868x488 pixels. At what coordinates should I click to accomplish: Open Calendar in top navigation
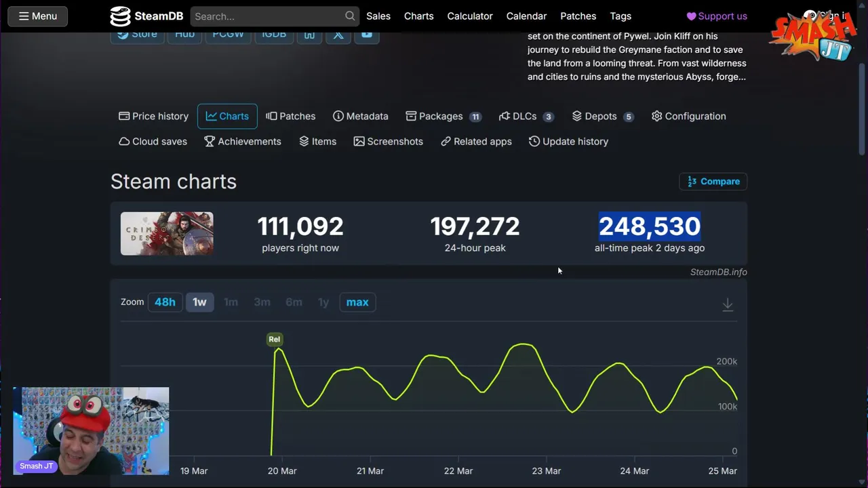(526, 16)
